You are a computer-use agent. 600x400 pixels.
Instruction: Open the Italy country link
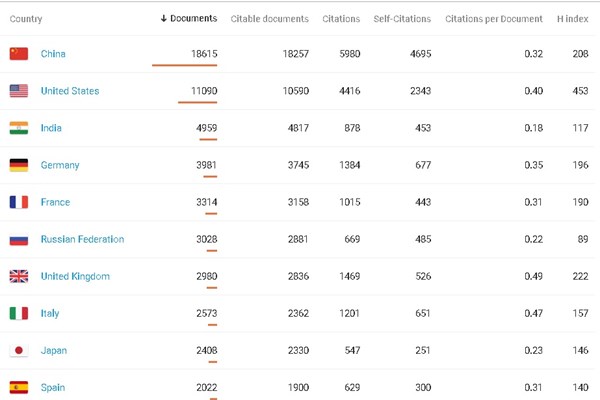(50, 314)
